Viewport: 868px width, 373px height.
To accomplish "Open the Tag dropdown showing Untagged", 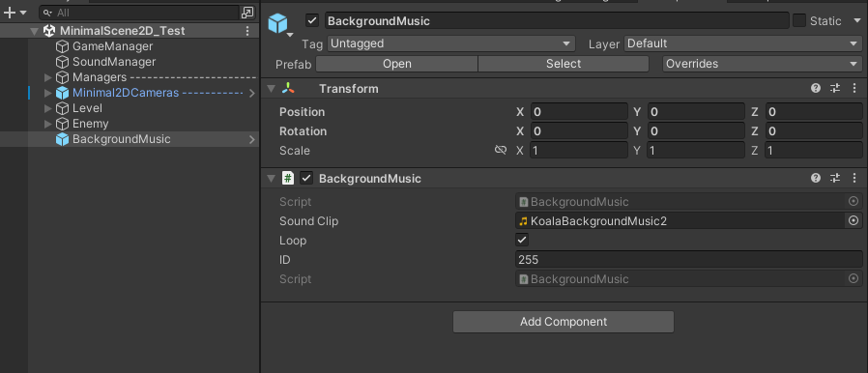I will [x=451, y=43].
